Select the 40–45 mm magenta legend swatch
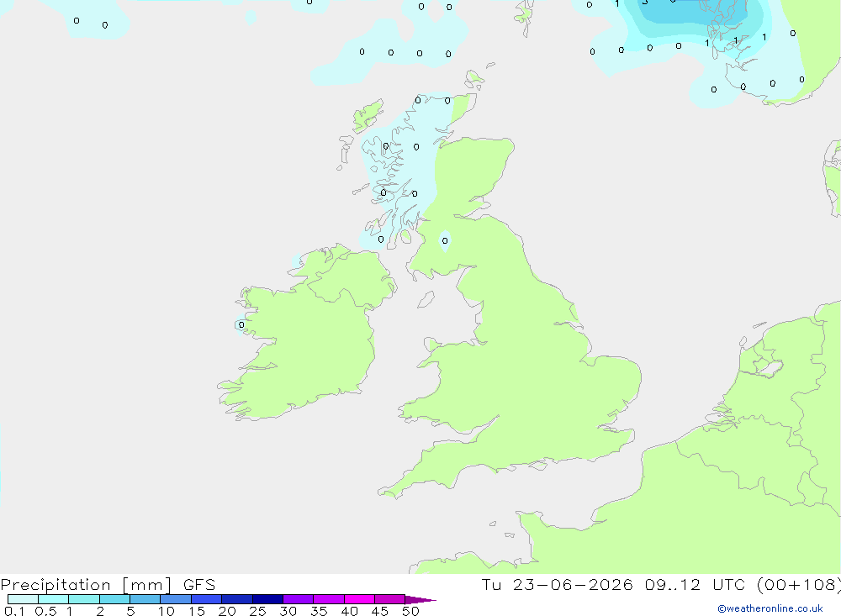 coord(359,599)
